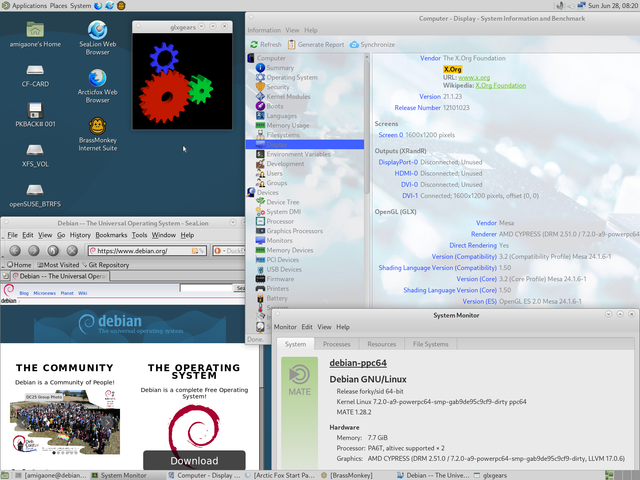
Task: Open Micronews link on Debian page
Action: tap(44, 293)
